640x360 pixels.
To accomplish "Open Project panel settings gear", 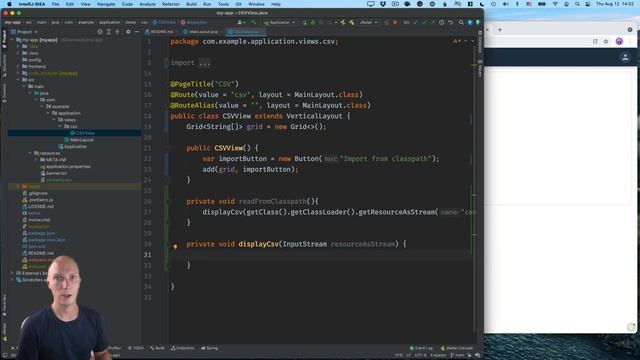I will (128, 32).
